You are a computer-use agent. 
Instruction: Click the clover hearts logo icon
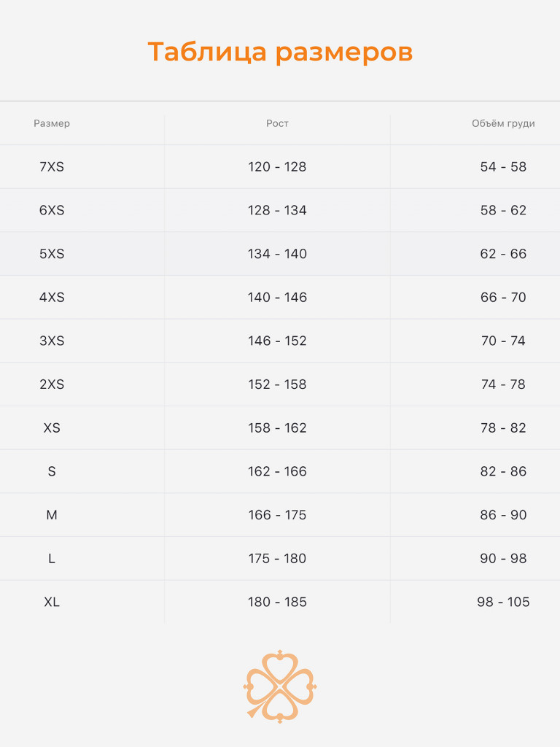coord(280,686)
